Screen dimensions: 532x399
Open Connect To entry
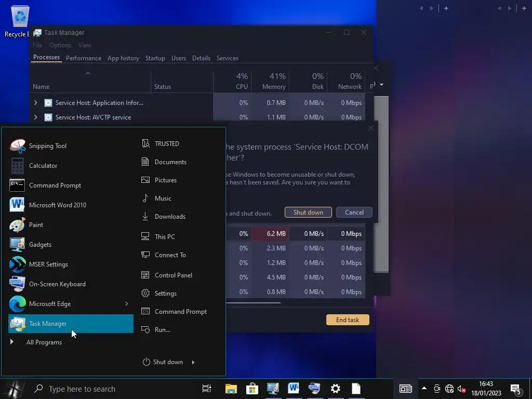coord(163,255)
